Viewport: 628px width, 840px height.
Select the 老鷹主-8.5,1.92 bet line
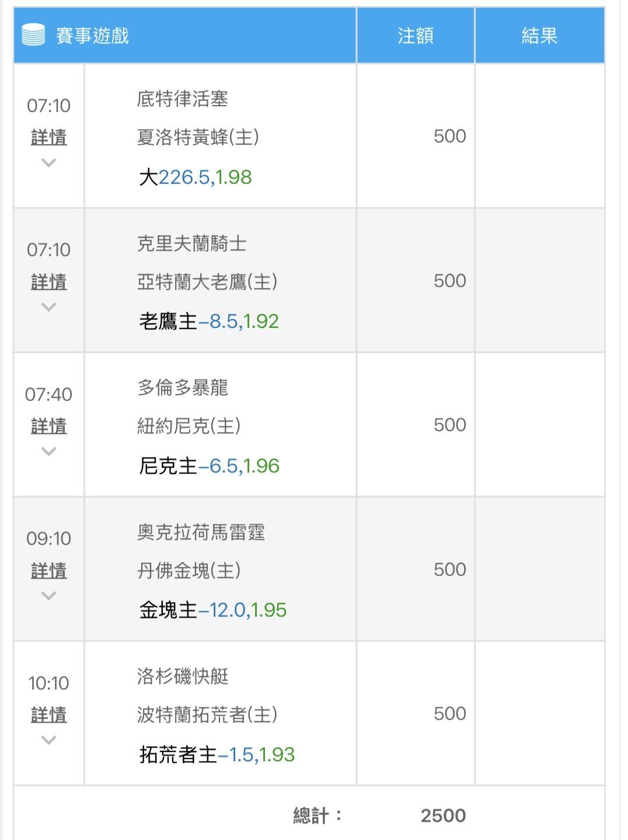209,321
